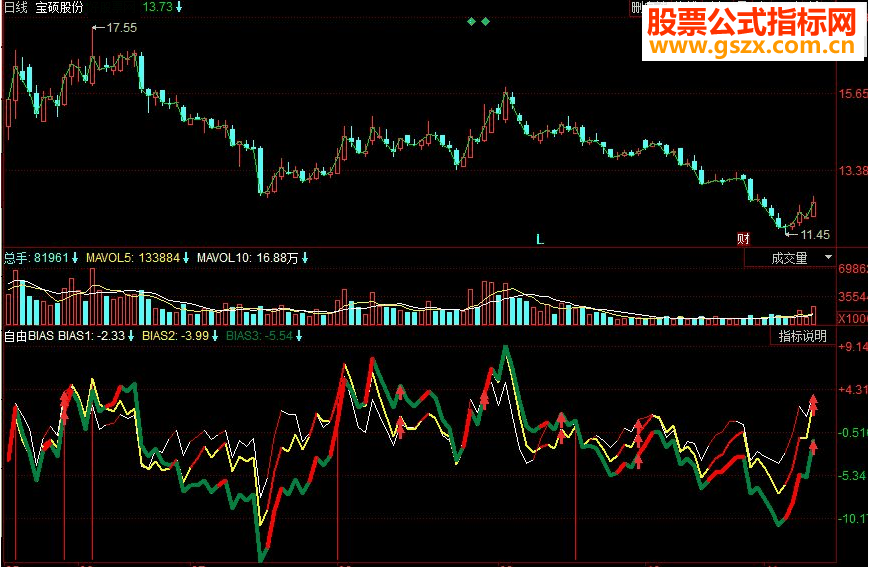Click the 13.73 price value in header

(x=157, y=7)
